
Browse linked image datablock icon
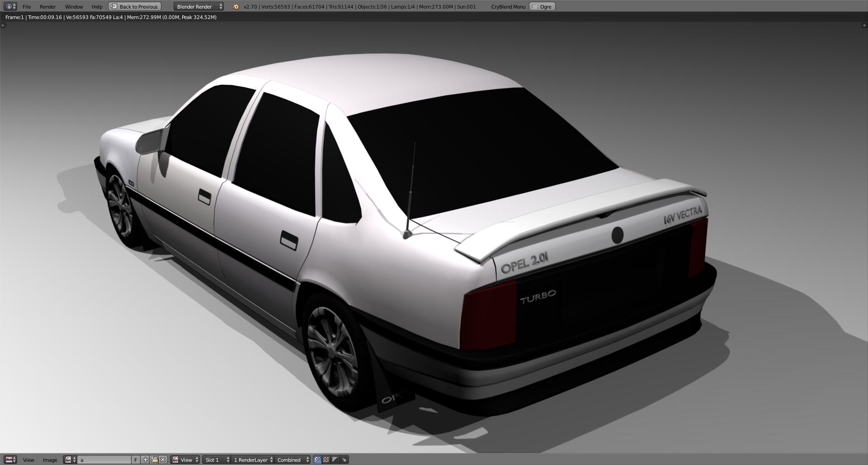(70, 460)
